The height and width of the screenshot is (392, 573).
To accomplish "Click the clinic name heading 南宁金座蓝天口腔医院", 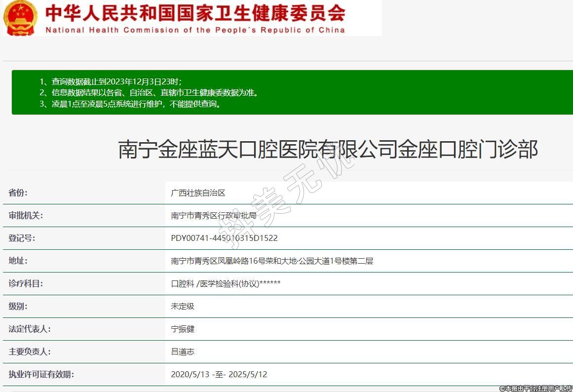I will pyautogui.click(x=328, y=149).
